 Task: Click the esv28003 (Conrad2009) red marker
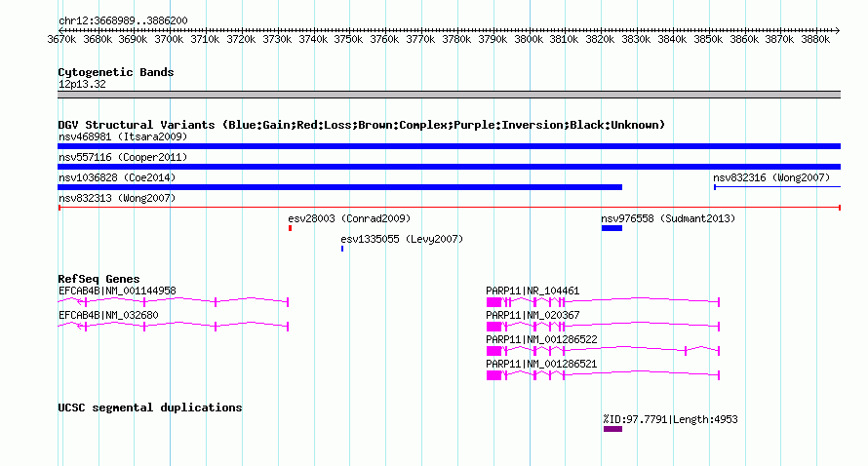pos(290,228)
